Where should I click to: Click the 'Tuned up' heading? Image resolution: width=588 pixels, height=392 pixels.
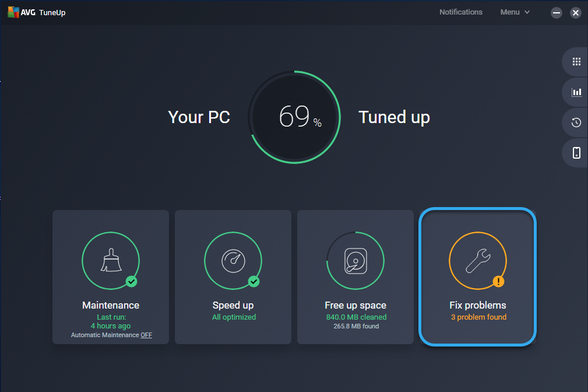click(394, 117)
